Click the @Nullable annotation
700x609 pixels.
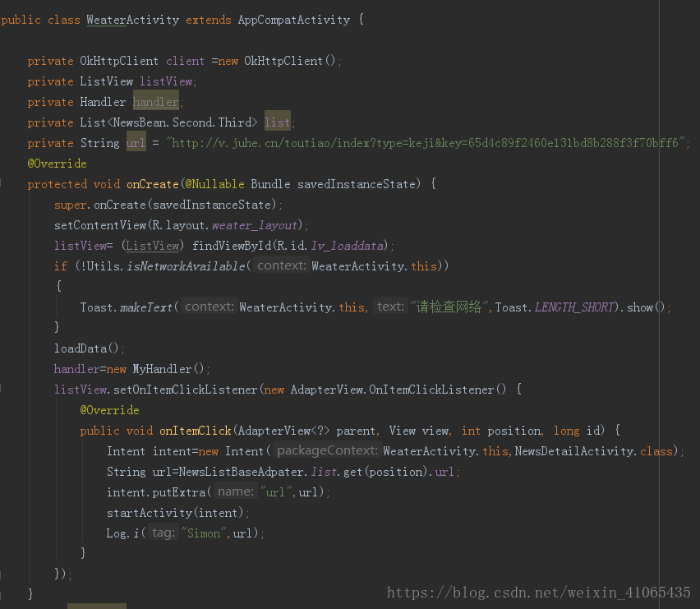(x=214, y=184)
